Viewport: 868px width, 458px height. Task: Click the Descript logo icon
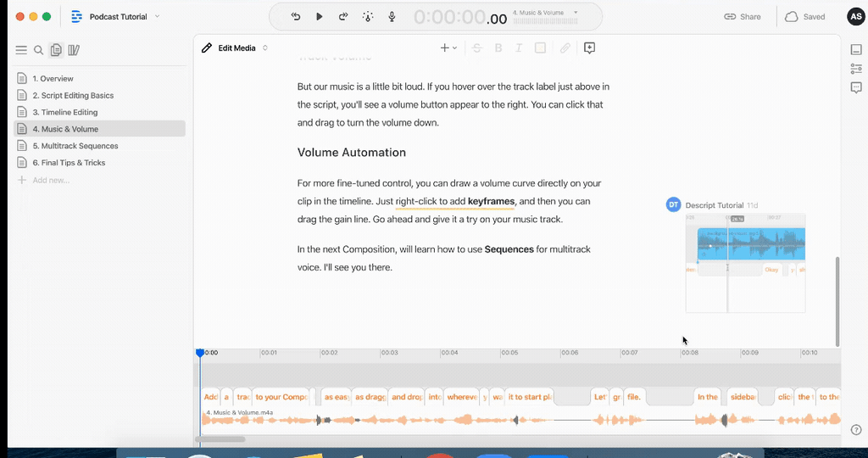pos(76,17)
